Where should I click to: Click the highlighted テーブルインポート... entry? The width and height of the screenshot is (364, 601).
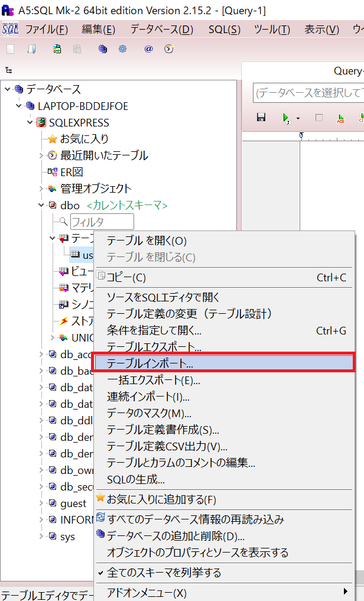tap(224, 363)
